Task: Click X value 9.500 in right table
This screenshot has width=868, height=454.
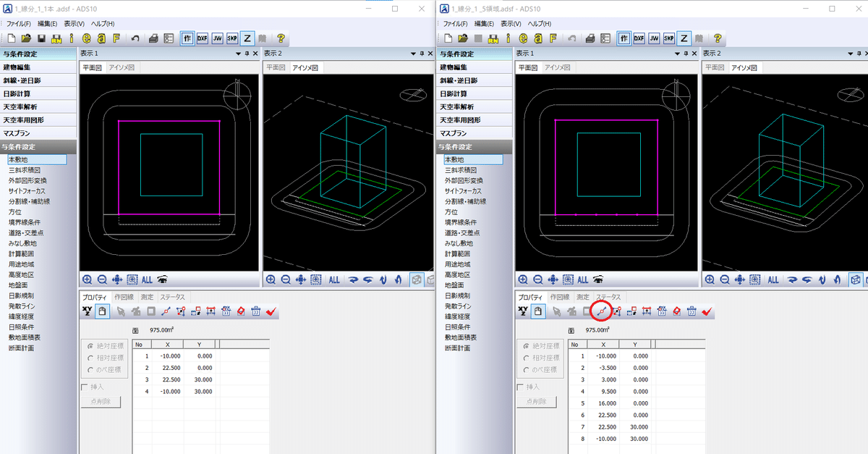Action: pos(604,390)
